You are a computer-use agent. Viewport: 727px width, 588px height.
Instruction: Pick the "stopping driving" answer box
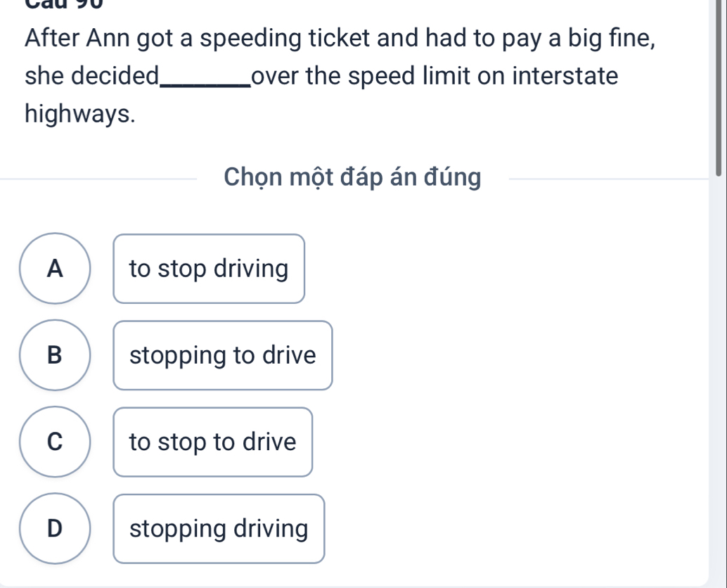(x=219, y=529)
